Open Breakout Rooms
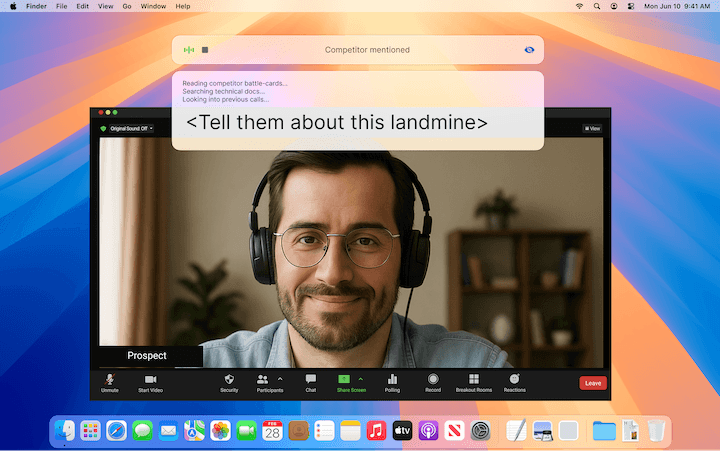720x451 pixels. (474, 383)
